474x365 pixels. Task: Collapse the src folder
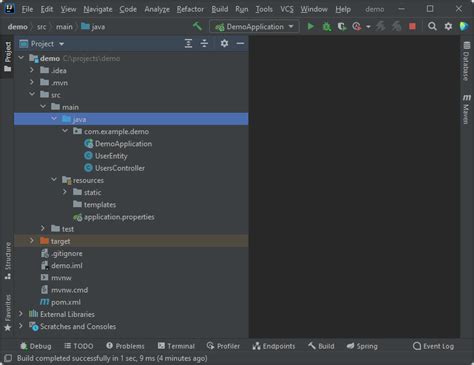click(32, 94)
